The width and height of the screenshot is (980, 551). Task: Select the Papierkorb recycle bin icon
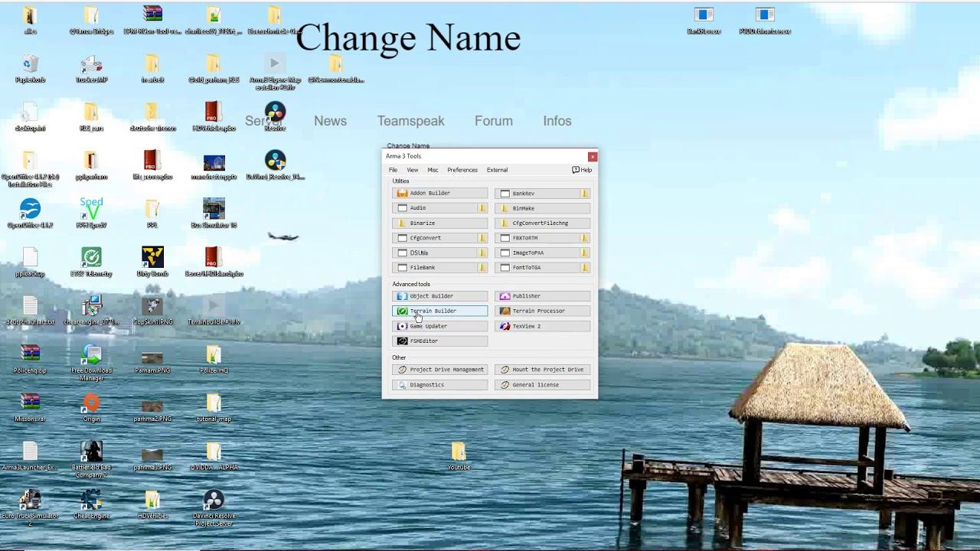30,69
